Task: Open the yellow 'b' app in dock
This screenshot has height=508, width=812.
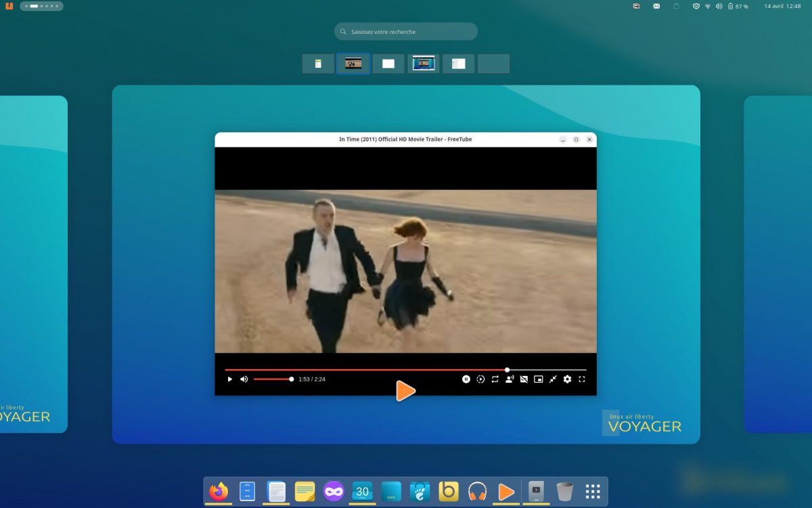Action: 449,491
